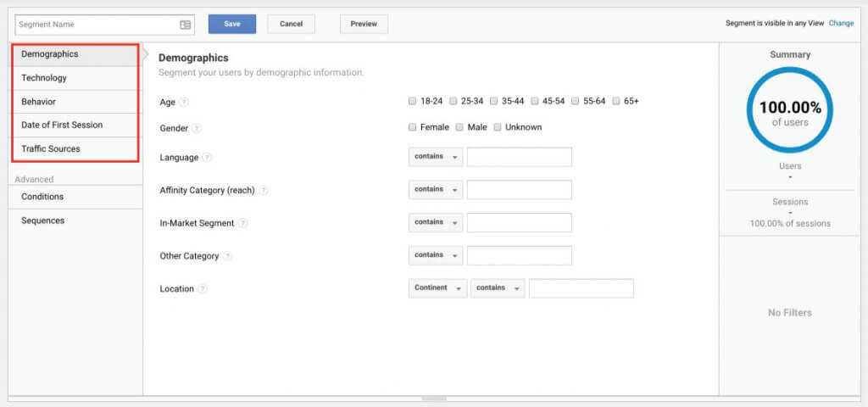The height and width of the screenshot is (407, 868).
Task: Open the In-Market Segment contains dropdown
Action: [436, 222]
